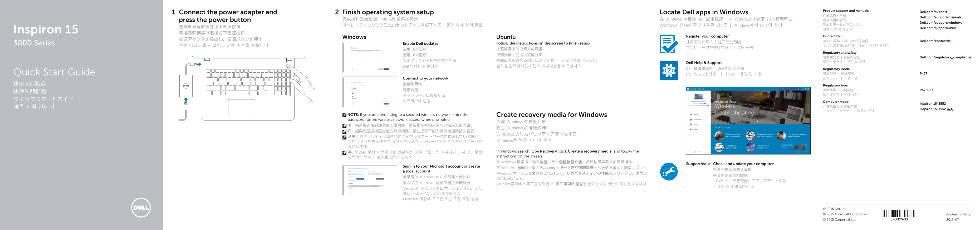Click the SupportAssist wrench icon
The image size is (980, 230).
(669, 172)
